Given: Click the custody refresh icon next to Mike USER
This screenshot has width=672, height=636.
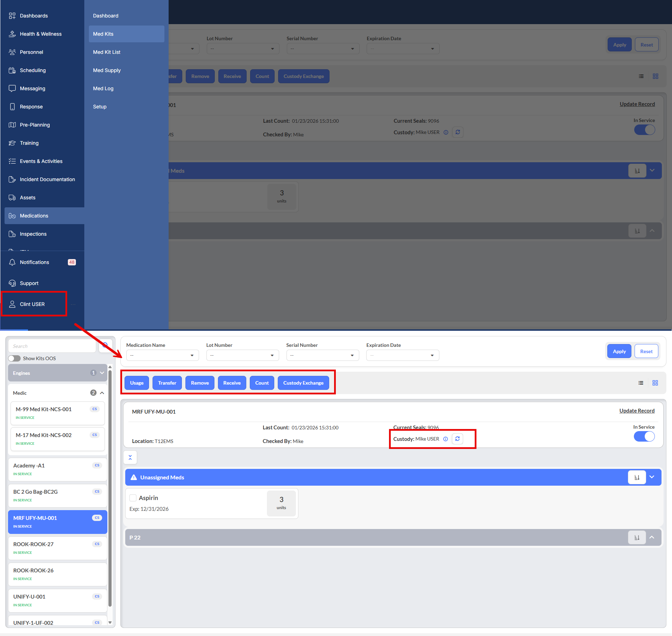Looking at the screenshot, I should pyautogui.click(x=457, y=439).
